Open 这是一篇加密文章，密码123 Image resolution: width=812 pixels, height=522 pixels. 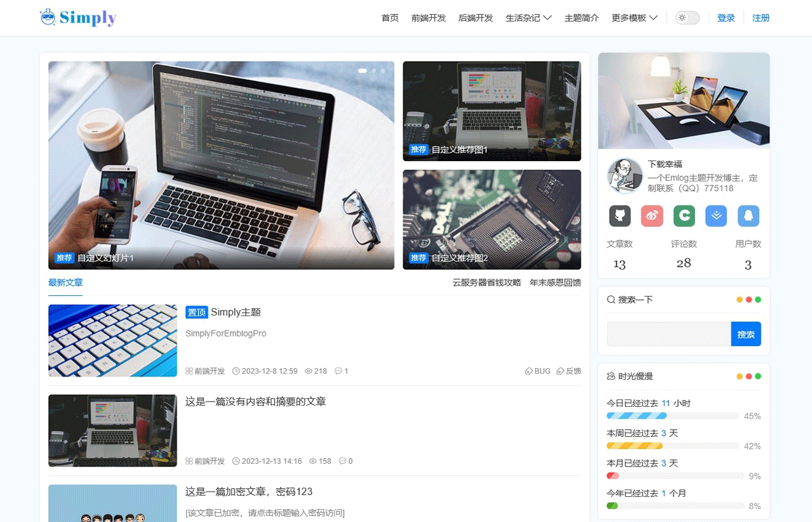pos(249,492)
